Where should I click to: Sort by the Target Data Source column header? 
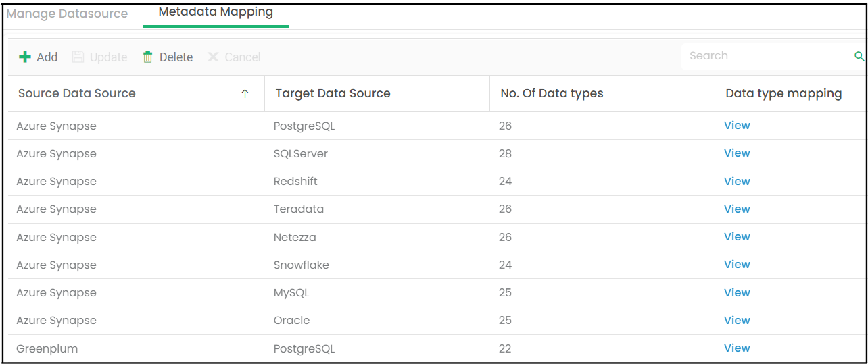333,93
